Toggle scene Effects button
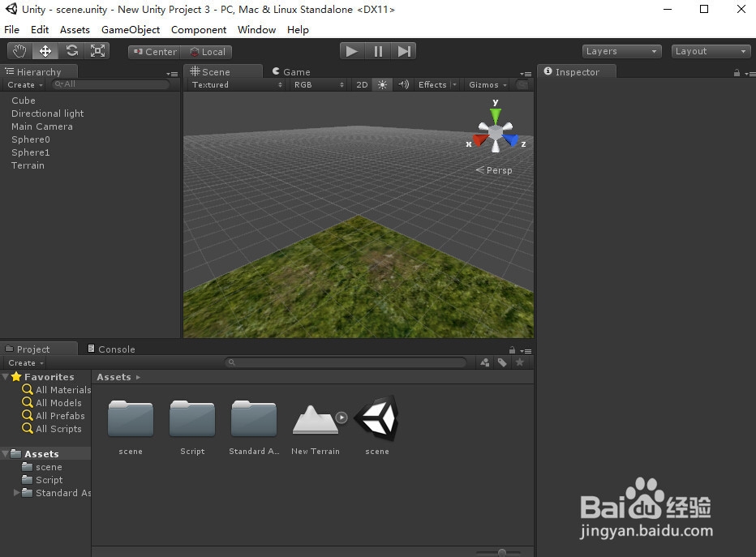The width and height of the screenshot is (756, 557). (432, 85)
